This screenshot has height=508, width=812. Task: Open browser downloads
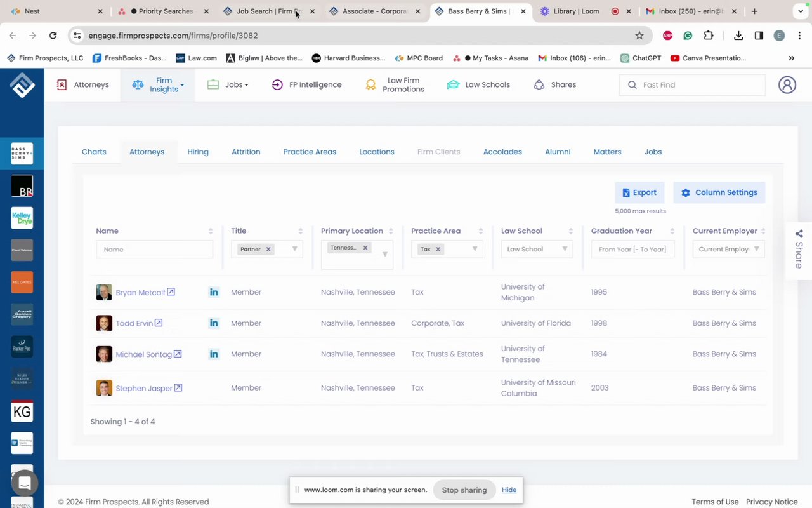click(738, 36)
